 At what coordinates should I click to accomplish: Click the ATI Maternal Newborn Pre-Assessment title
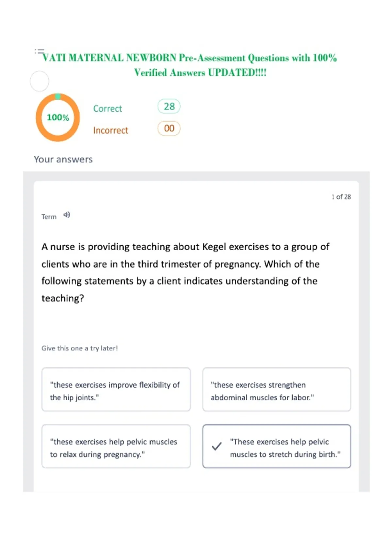pos(190,58)
